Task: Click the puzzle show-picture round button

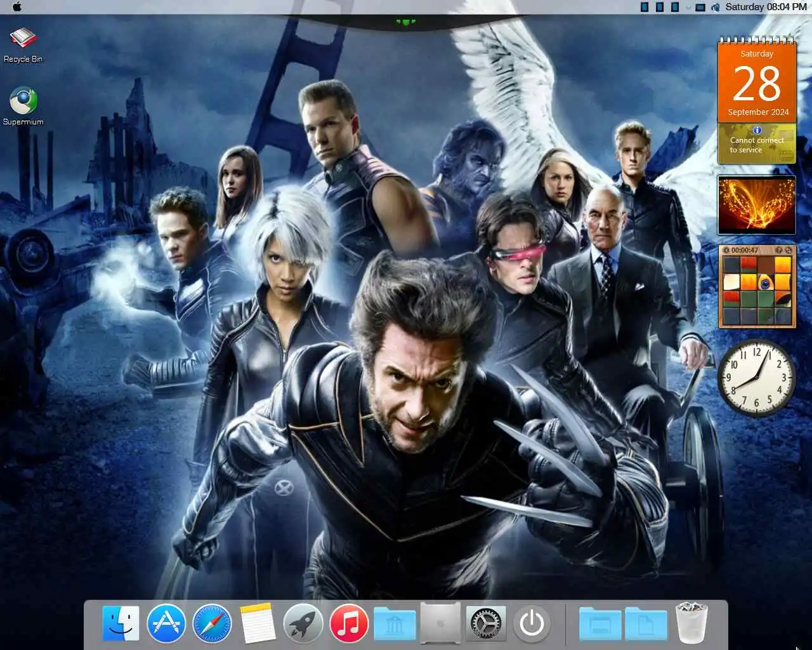Action: tap(778, 251)
